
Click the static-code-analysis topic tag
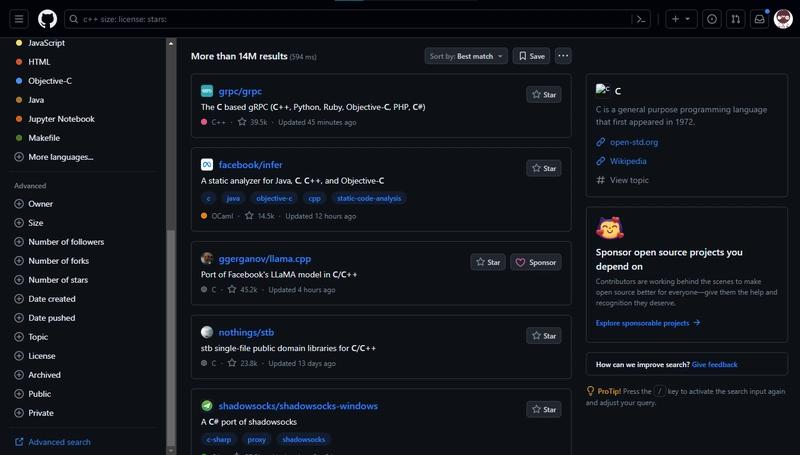point(369,198)
